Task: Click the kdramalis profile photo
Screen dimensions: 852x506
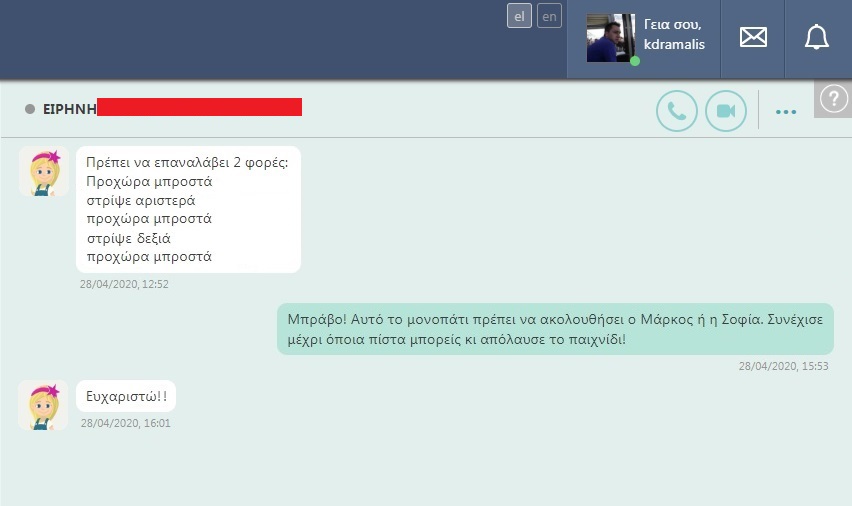Action: tap(611, 38)
